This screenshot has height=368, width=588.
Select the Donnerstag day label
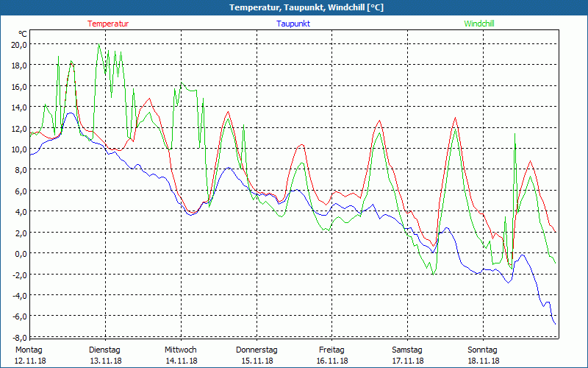click(257, 350)
